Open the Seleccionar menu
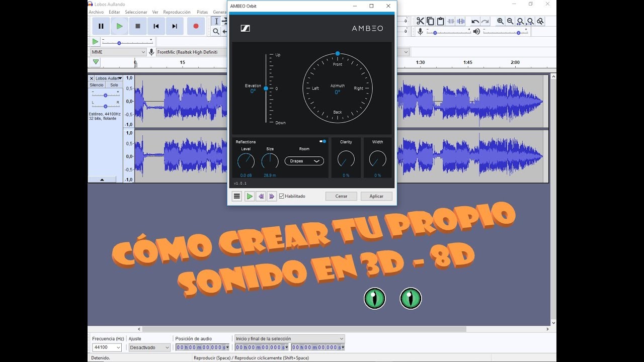 136,12
